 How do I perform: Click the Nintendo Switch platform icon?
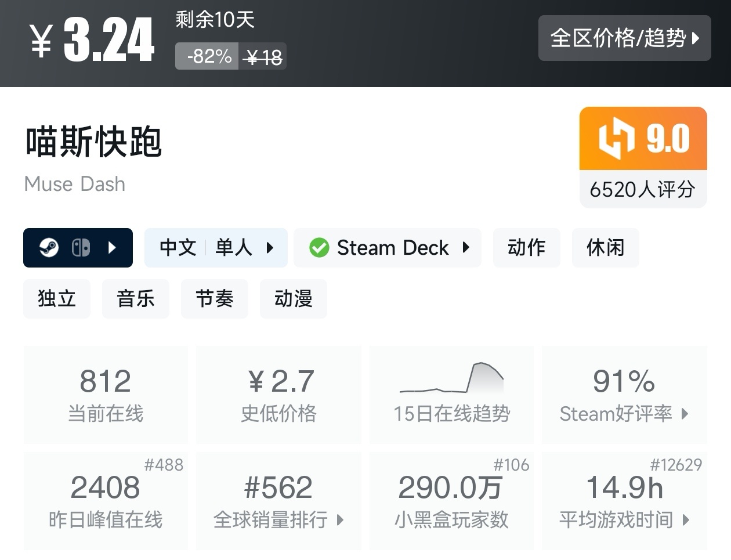pyautogui.click(x=81, y=248)
